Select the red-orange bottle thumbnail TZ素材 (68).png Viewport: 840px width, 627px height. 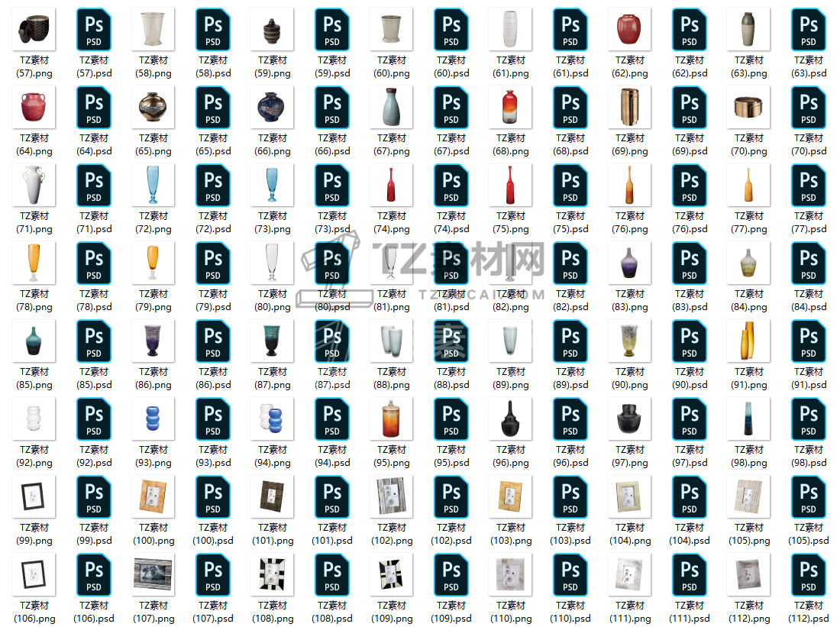pyautogui.click(x=511, y=107)
